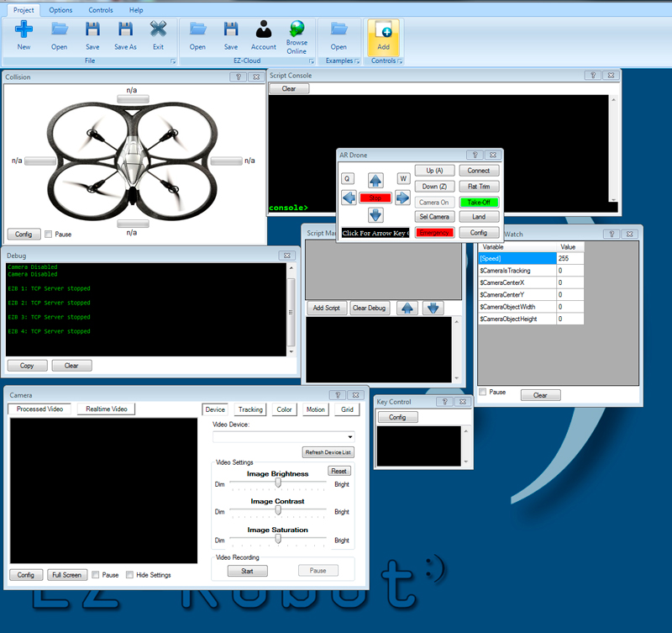The height and width of the screenshot is (633, 672).
Task: Open help for Collision panel
Action: (239, 76)
